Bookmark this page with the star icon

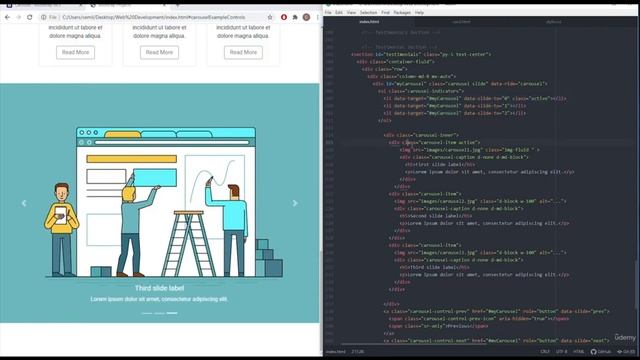point(270,17)
